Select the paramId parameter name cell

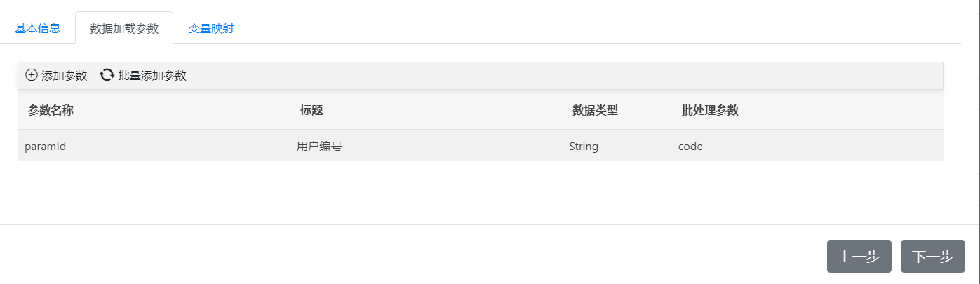point(46,147)
